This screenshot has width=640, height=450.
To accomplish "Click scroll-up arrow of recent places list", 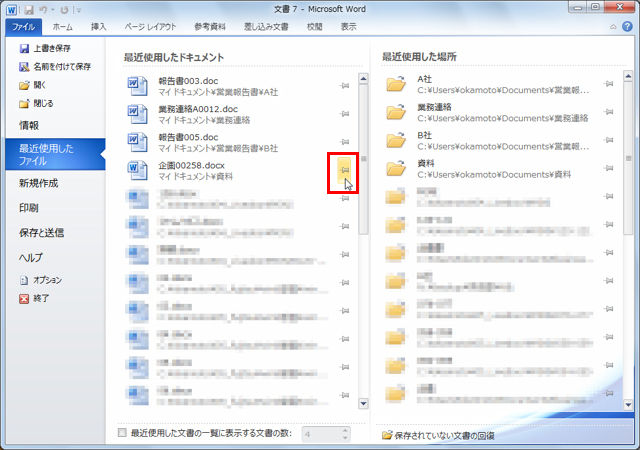I will coord(628,76).
